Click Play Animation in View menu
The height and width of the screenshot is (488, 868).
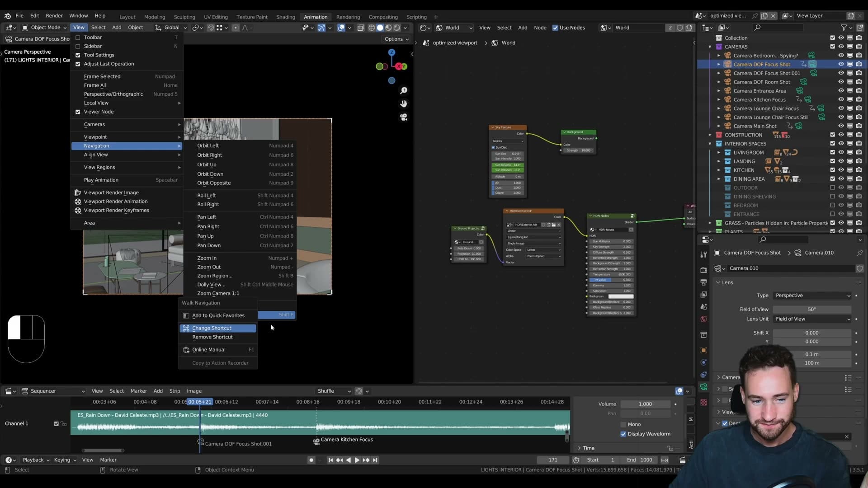[x=127, y=180]
